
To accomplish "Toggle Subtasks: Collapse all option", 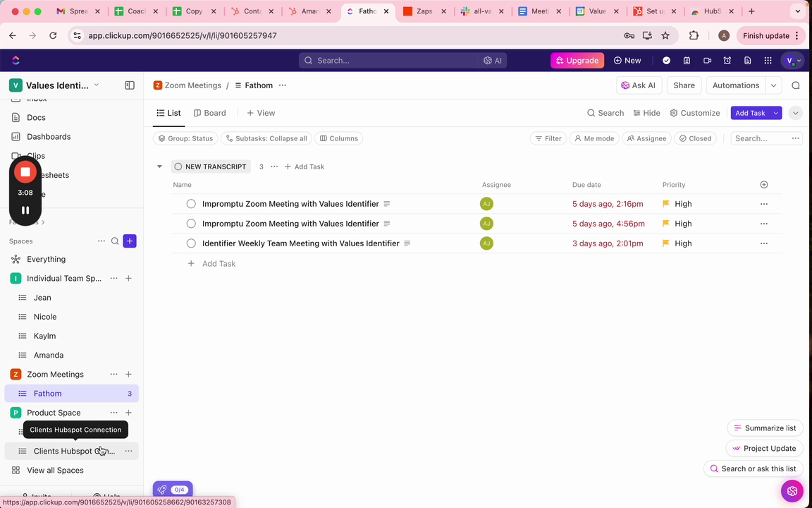I will [266, 138].
